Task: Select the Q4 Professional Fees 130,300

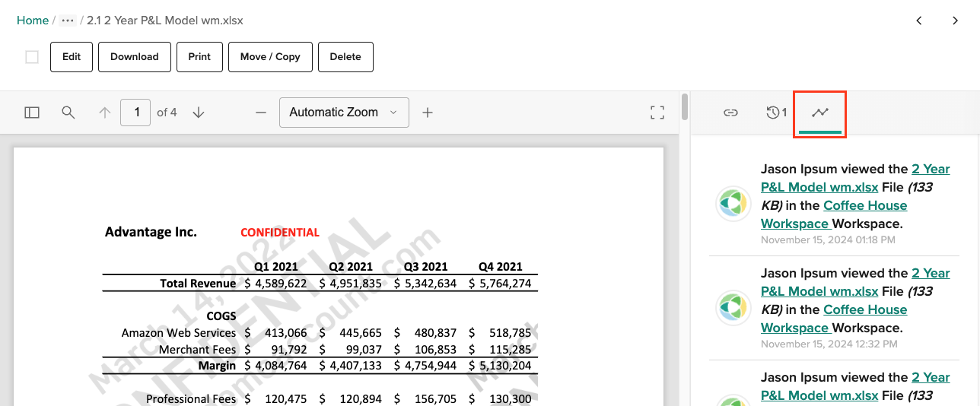Action: [x=510, y=399]
